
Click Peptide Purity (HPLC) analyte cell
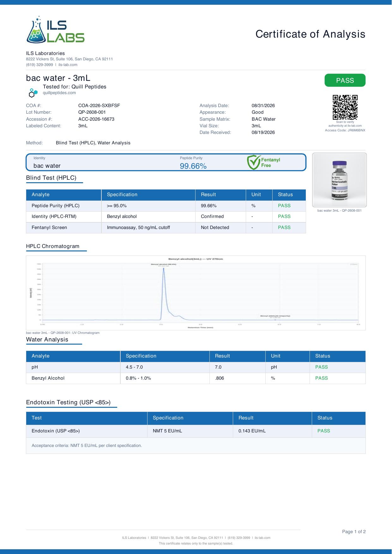[x=64, y=206]
